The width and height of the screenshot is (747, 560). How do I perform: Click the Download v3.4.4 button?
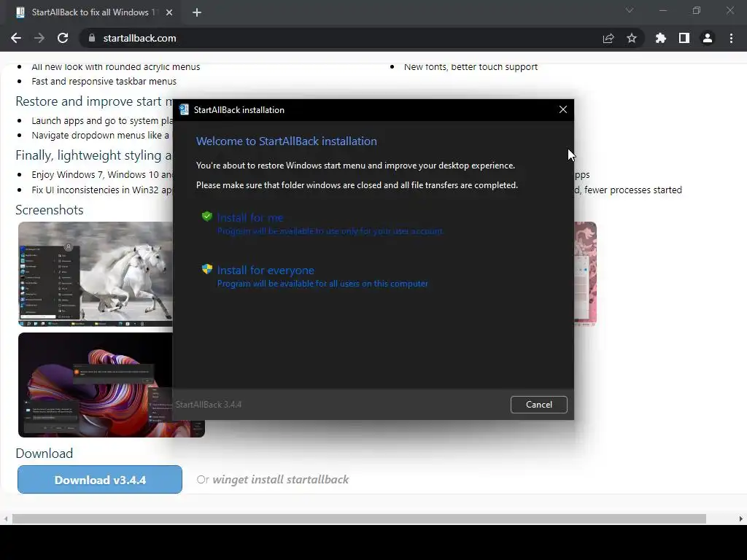tap(99, 480)
